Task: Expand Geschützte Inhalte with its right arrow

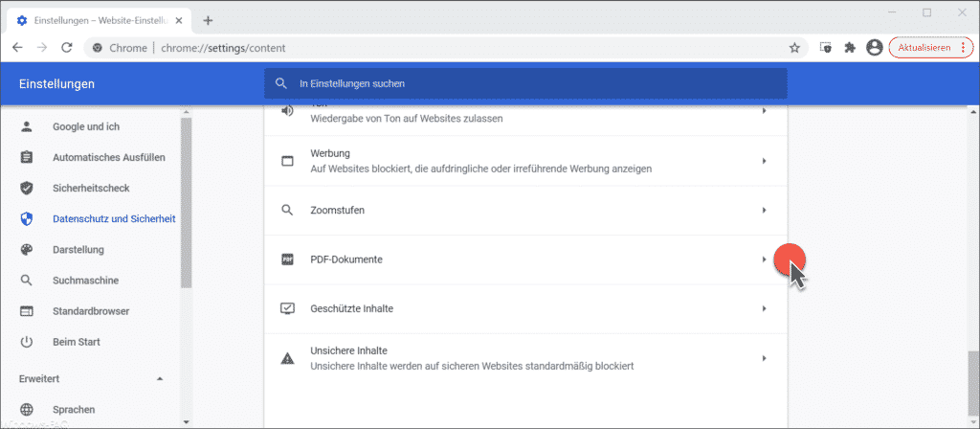Action: tap(764, 308)
